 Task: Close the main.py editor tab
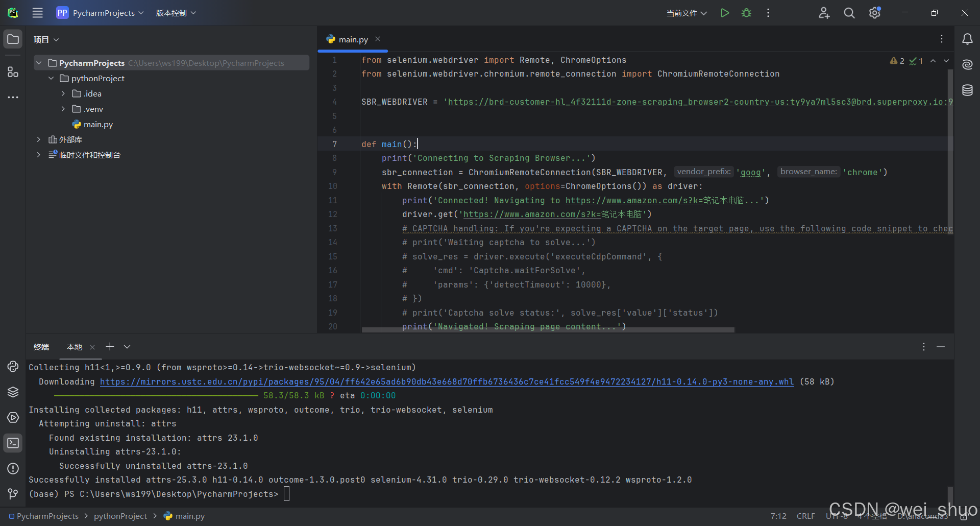[378, 39]
